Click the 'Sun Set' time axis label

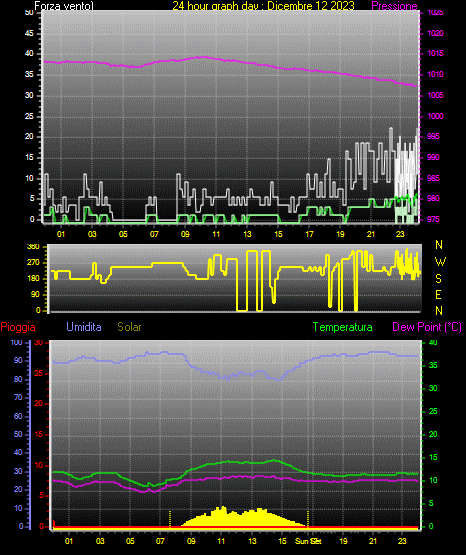[308, 541]
